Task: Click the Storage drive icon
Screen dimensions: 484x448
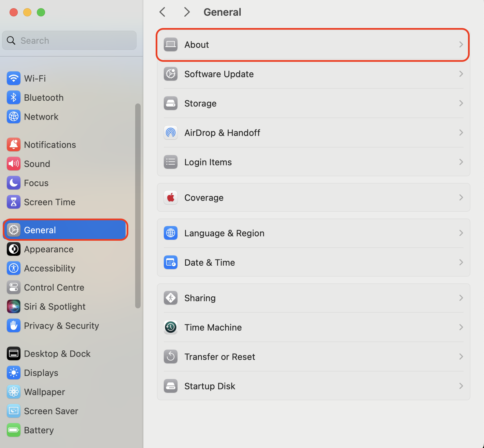Action: [171, 103]
